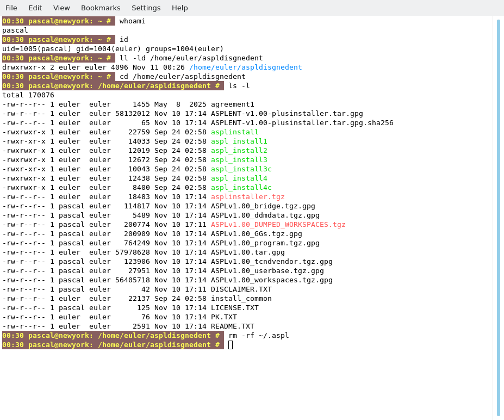Open the View menu
This screenshot has height=420, width=504.
pos(61,8)
